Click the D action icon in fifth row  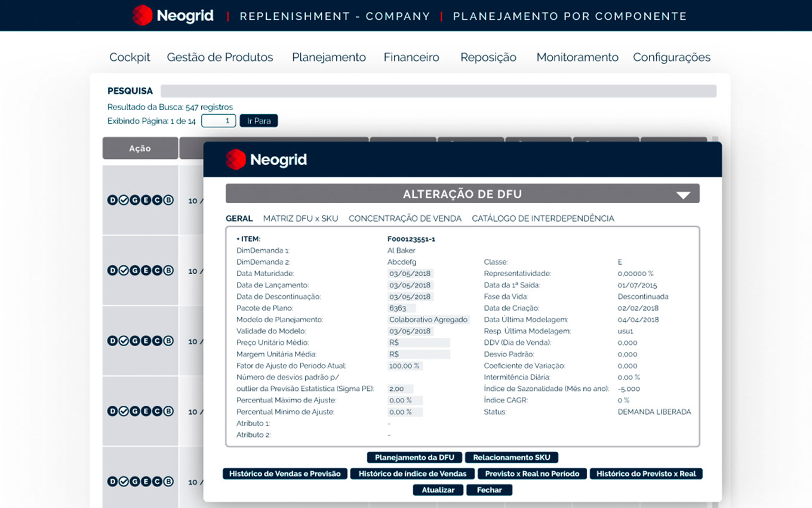coord(112,482)
